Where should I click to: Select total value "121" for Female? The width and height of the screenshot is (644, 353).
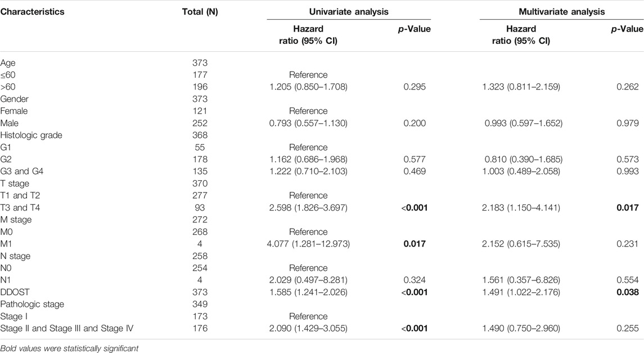coord(200,111)
